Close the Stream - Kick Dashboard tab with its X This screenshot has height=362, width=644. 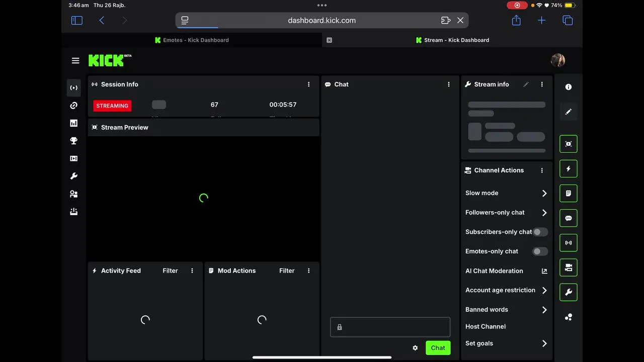tap(330, 40)
